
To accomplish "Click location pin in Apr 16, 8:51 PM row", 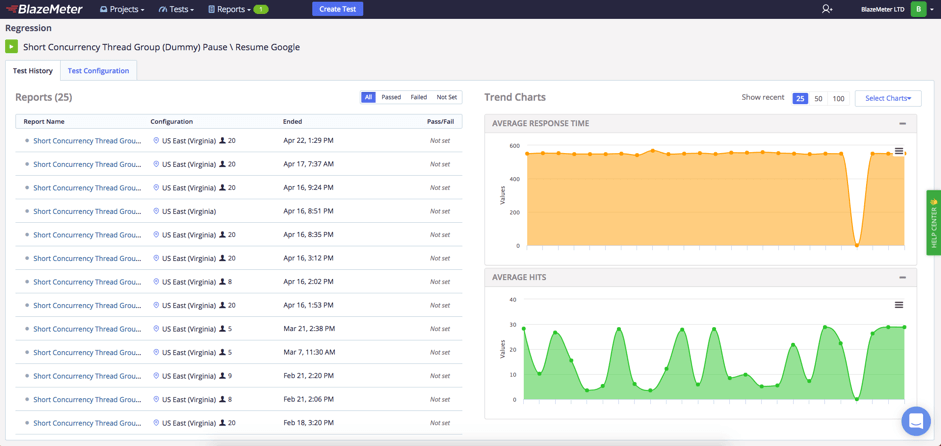I will [x=157, y=211].
